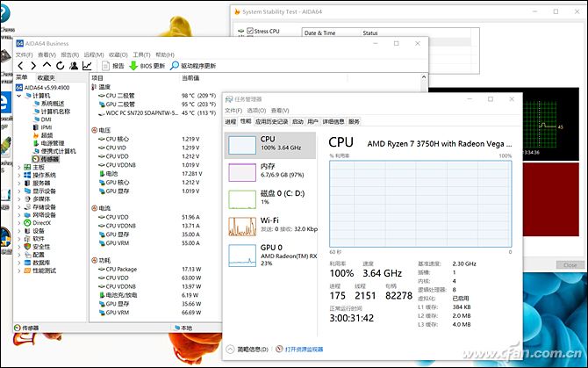
Task: Click the line graph icon in AIDA64 toolbar
Action: [87, 66]
